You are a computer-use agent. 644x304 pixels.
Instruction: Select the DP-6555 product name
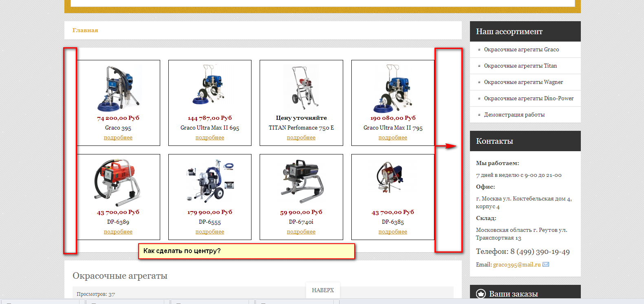pyautogui.click(x=210, y=222)
